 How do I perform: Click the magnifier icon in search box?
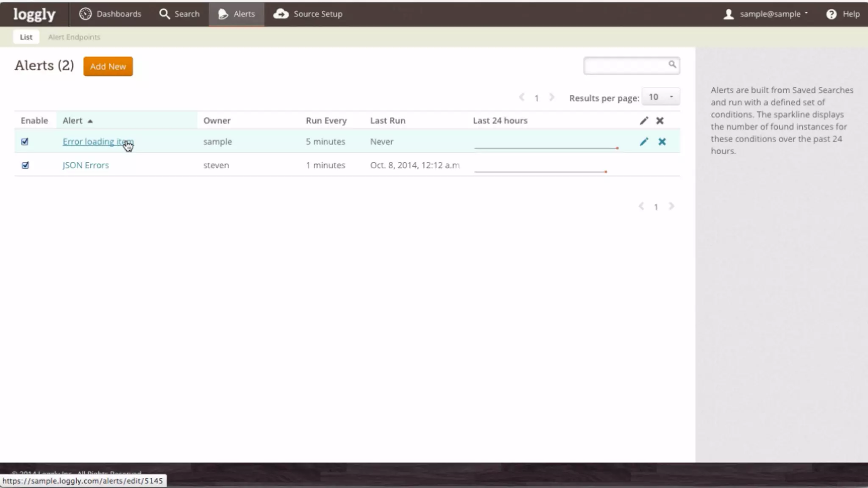coord(672,64)
